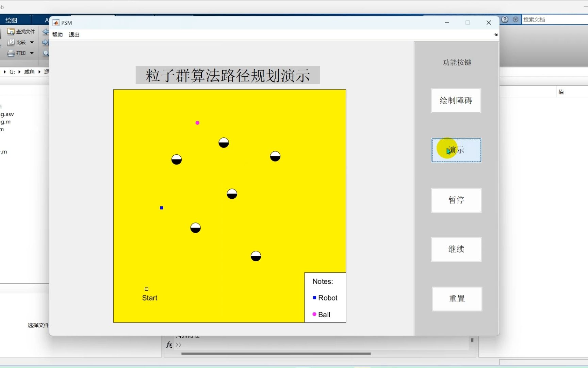Pause the simulation with 暂停 button
This screenshot has height=368, width=588.
[456, 200]
